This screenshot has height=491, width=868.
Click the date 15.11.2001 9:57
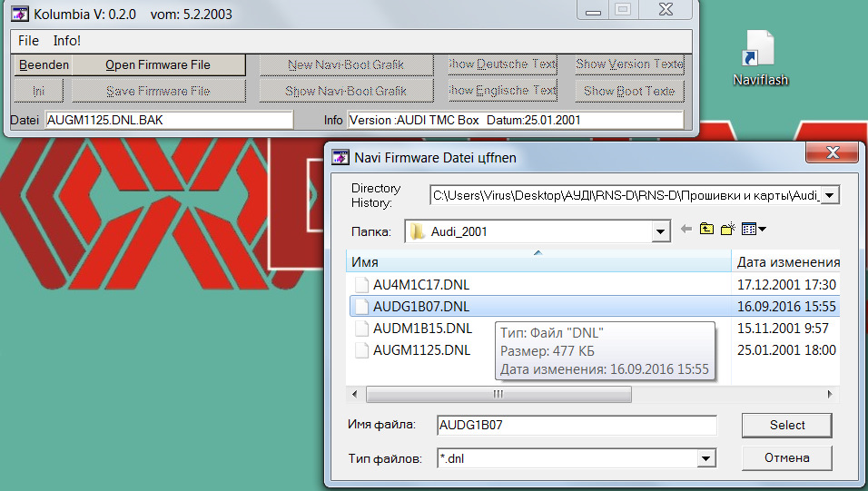point(782,329)
